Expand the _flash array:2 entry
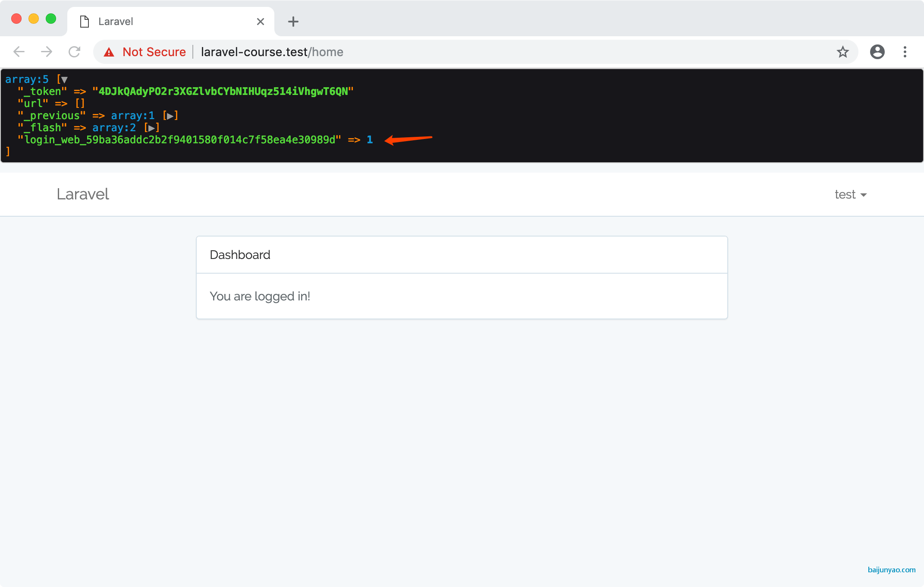 (x=151, y=128)
